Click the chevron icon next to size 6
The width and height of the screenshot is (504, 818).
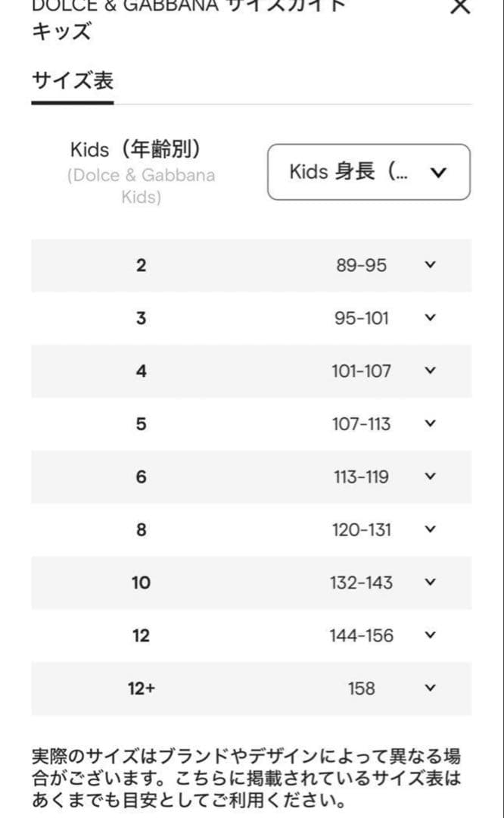(430, 477)
